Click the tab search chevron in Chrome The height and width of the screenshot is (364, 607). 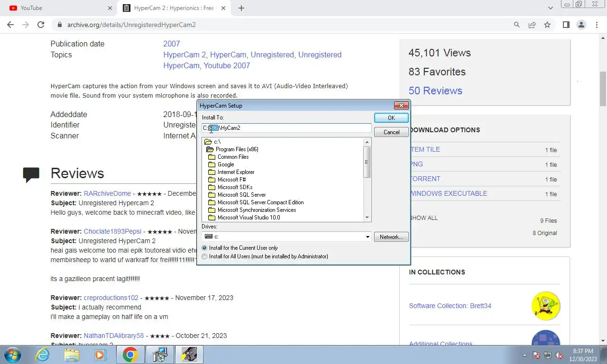pyautogui.click(x=551, y=8)
